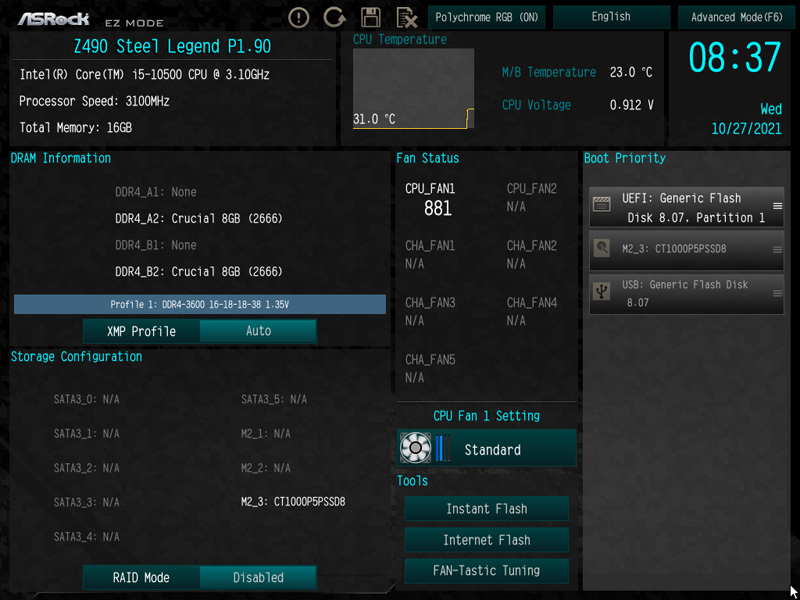The height and width of the screenshot is (600, 800).
Task: Click SATA3_0: N/A entry
Action: (x=86, y=399)
